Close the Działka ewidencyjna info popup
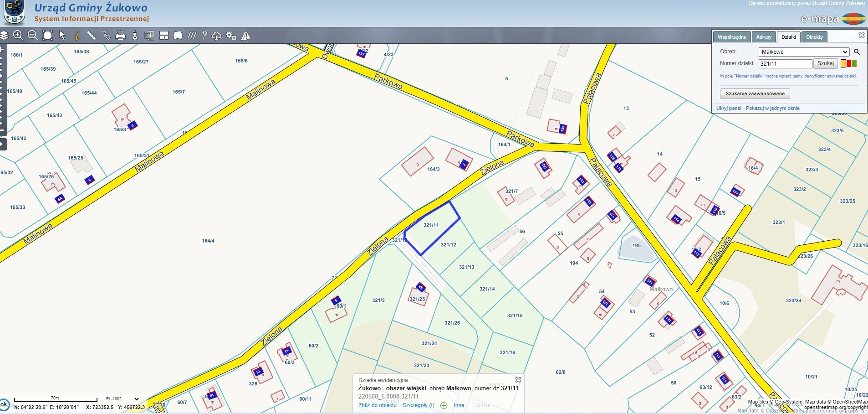 (x=518, y=380)
